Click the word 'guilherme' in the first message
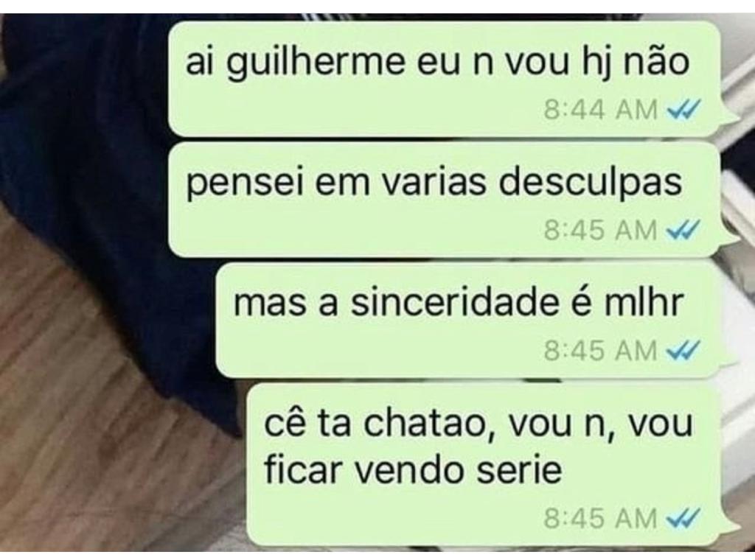Screen dimensions: 755x560 (316, 64)
